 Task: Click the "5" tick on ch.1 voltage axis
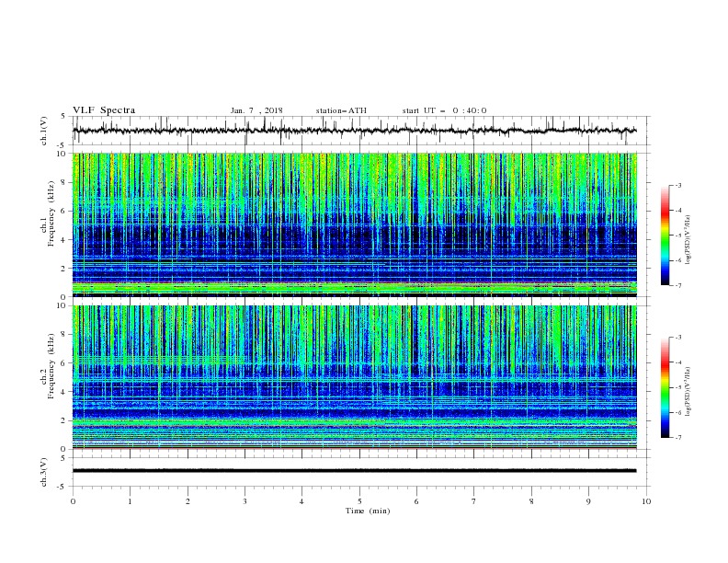[x=64, y=117]
